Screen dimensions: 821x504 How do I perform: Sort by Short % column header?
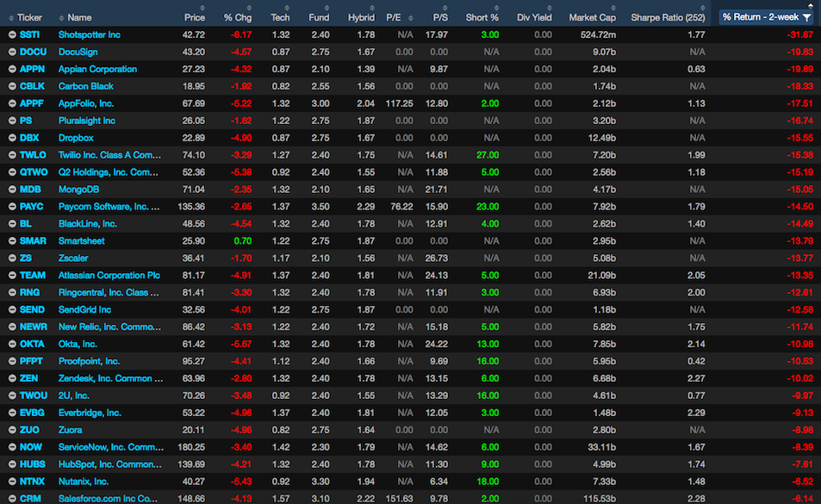point(482,18)
